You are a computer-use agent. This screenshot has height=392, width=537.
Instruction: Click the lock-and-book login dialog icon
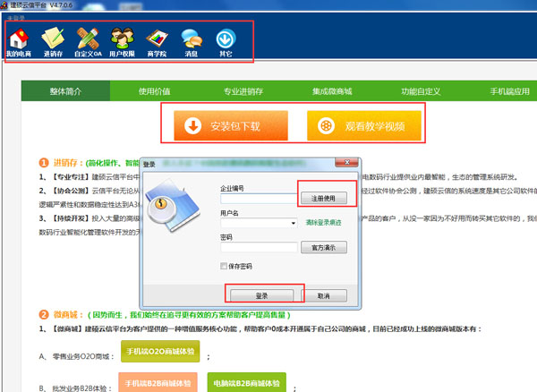[x=172, y=206]
